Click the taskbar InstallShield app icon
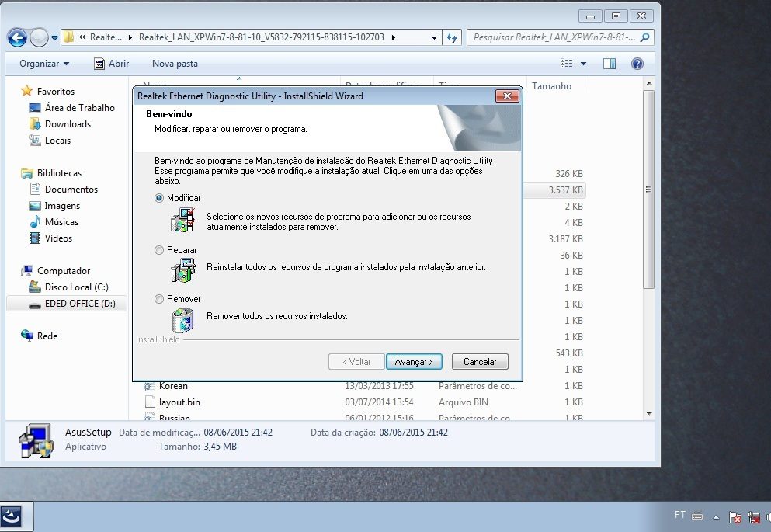 click(12, 516)
